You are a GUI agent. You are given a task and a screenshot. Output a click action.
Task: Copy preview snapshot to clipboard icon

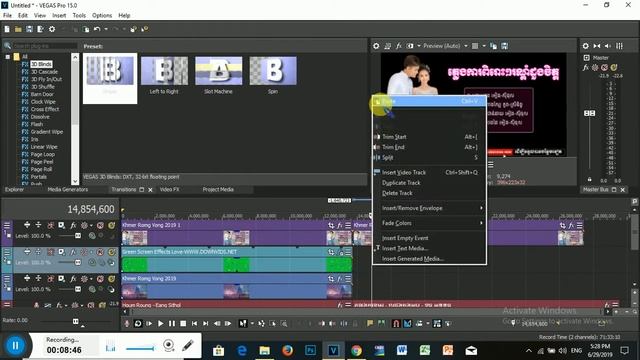(x=493, y=46)
